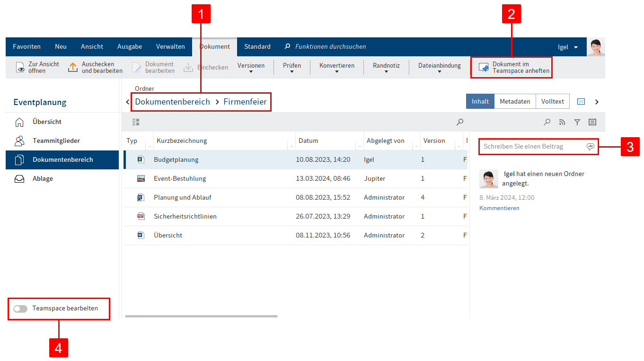Toggle 'Teamspace bearbeiten' switch
The width and height of the screenshot is (644, 361).
coord(20,308)
